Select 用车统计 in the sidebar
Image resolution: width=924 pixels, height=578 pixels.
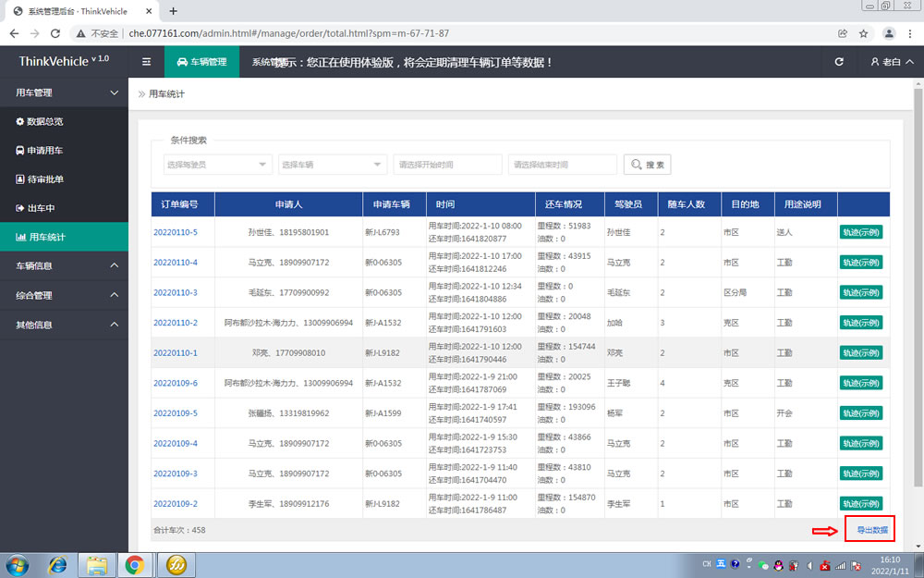pyautogui.click(x=65, y=237)
